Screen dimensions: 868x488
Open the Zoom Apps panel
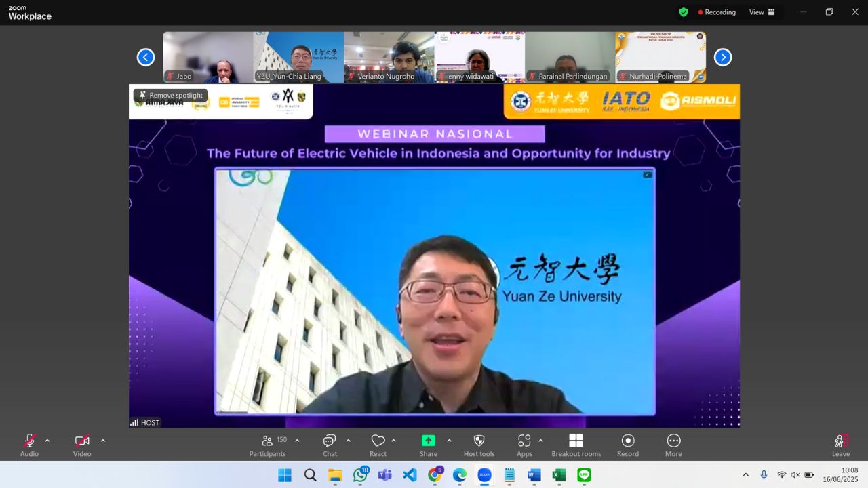(x=524, y=445)
